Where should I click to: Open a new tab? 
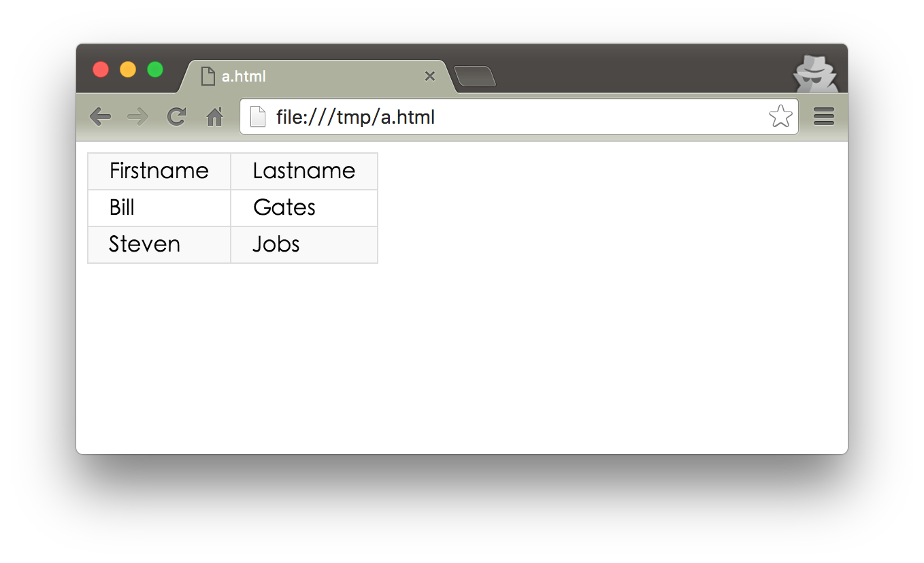tap(475, 76)
